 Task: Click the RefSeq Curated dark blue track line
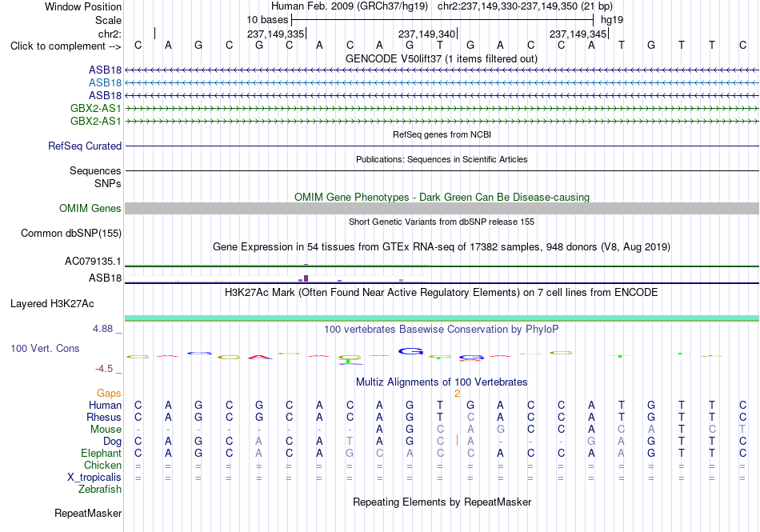coord(442,146)
